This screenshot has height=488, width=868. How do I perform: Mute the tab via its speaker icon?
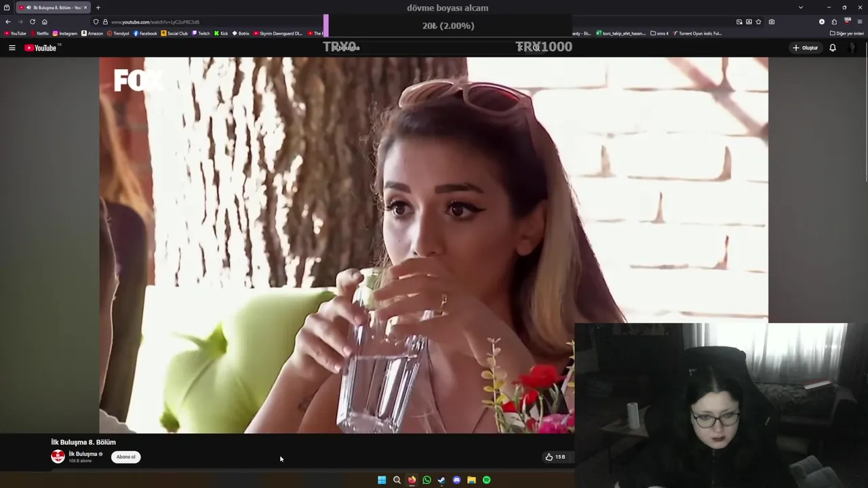[x=28, y=7]
